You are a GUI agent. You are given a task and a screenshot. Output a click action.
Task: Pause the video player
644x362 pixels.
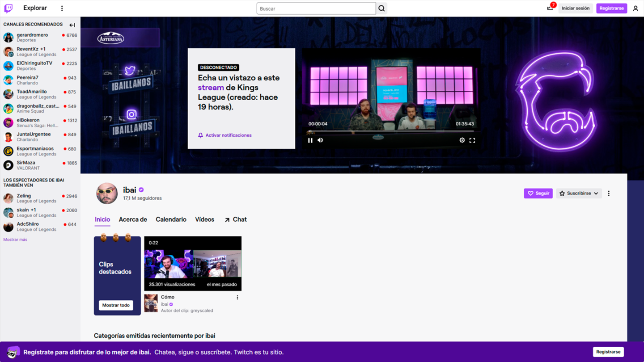click(x=310, y=140)
